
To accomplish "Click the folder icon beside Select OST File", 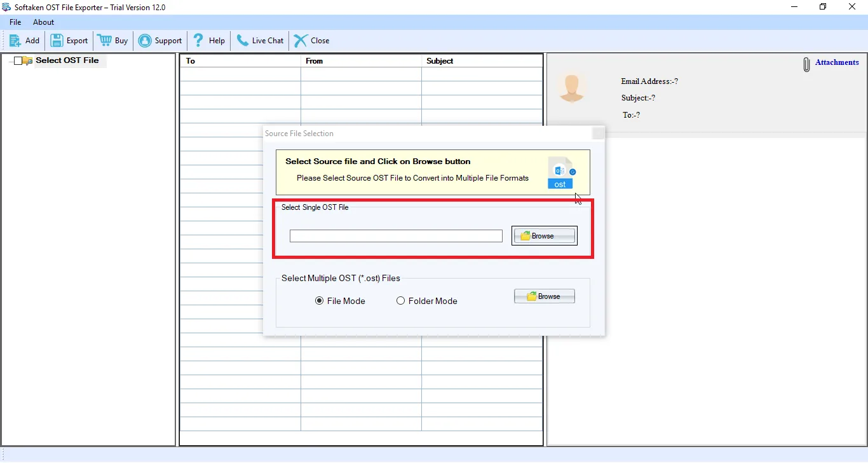I will point(27,61).
